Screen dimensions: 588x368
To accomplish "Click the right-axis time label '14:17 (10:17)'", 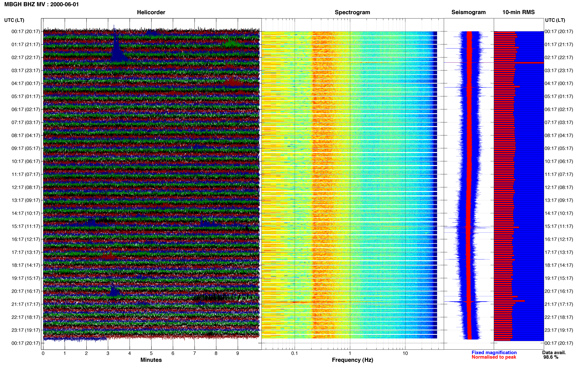I will click(x=559, y=213).
